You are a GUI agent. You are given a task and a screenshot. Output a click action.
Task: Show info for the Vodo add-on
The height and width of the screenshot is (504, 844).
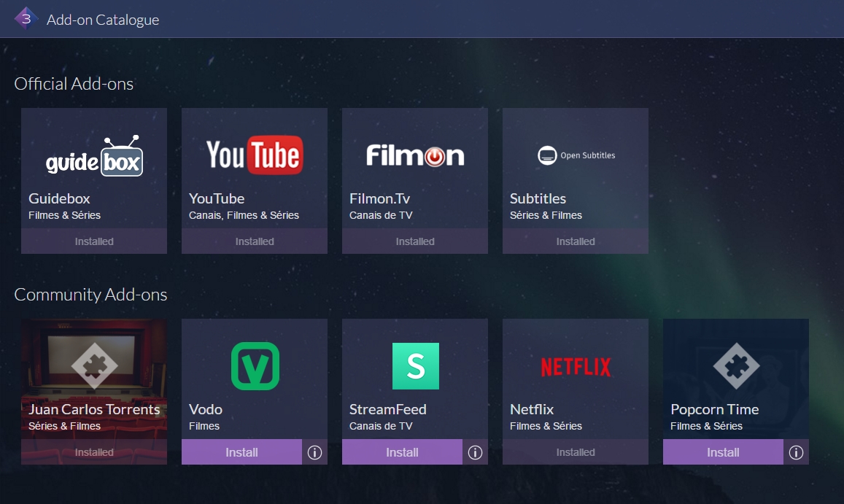click(x=315, y=452)
